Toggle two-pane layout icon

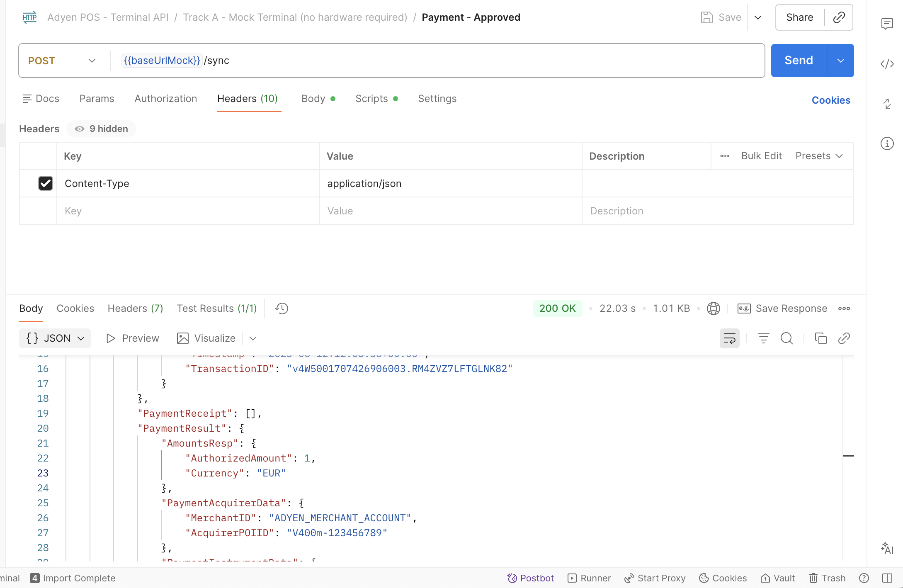coord(887,578)
